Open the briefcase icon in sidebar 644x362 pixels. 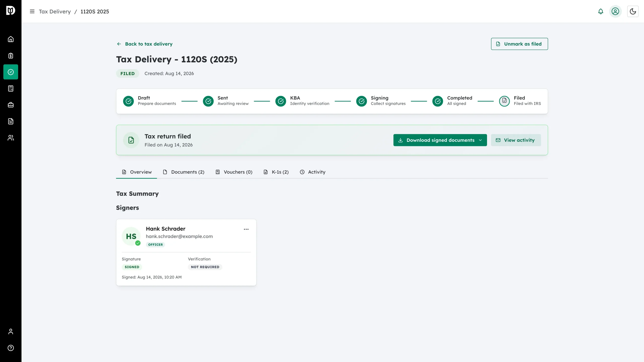tap(11, 105)
